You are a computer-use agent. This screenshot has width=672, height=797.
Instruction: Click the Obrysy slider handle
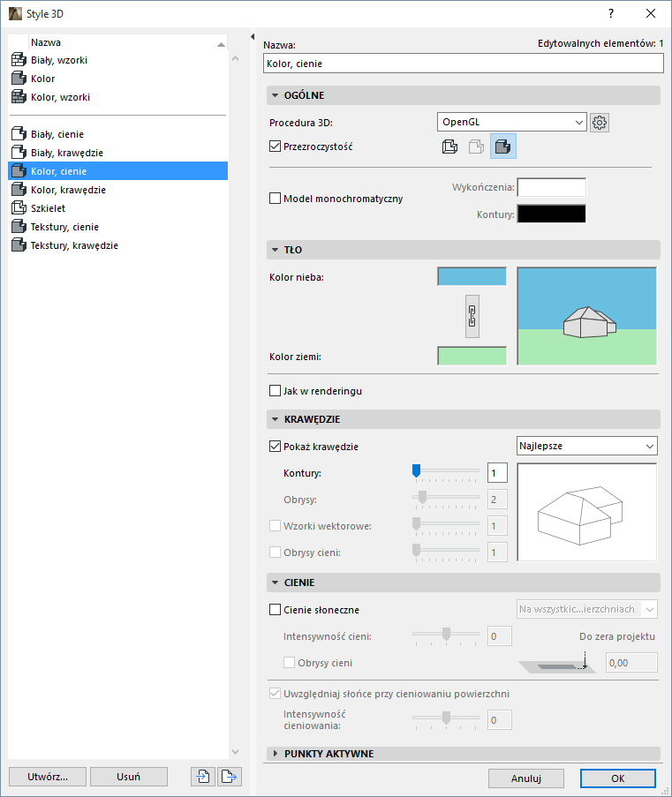tap(422, 498)
